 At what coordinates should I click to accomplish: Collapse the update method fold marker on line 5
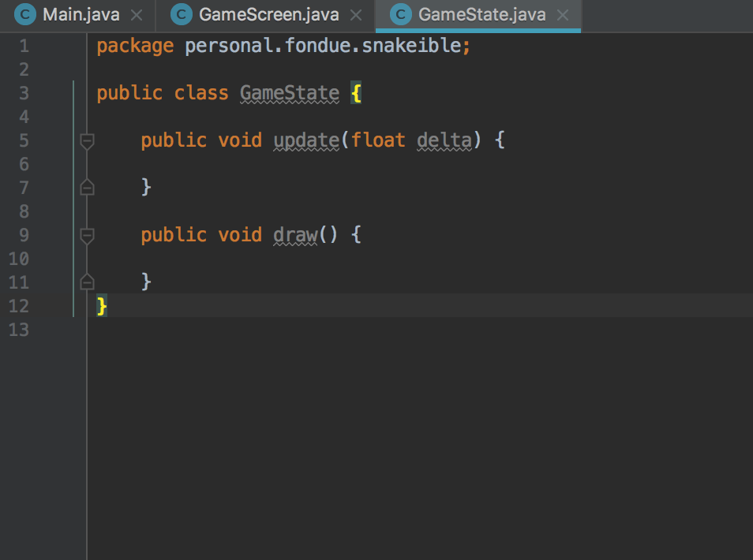(87, 141)
